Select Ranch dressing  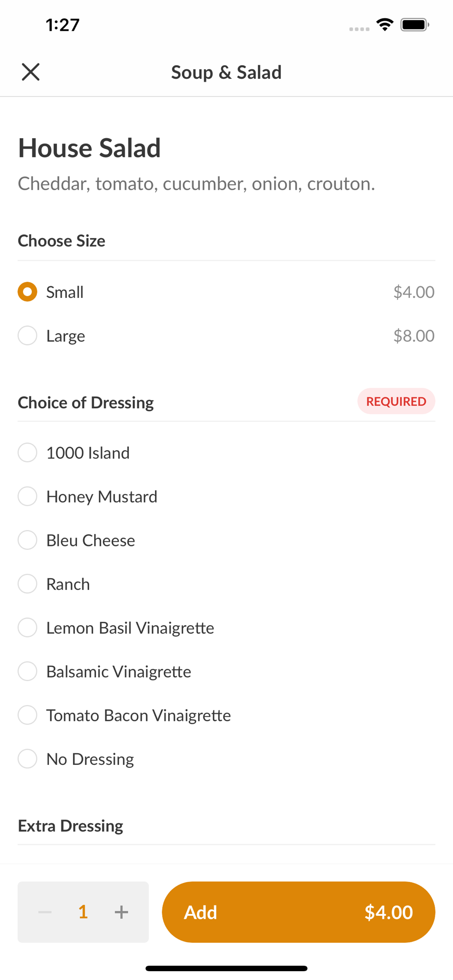[27, 584]
